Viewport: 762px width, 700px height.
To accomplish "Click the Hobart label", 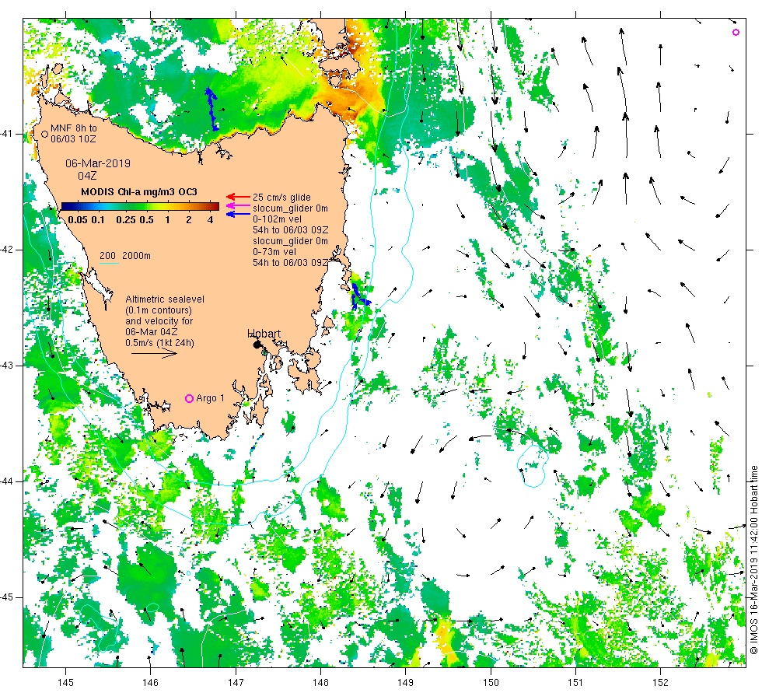I will pyautogui.click(x=264, y=334).
